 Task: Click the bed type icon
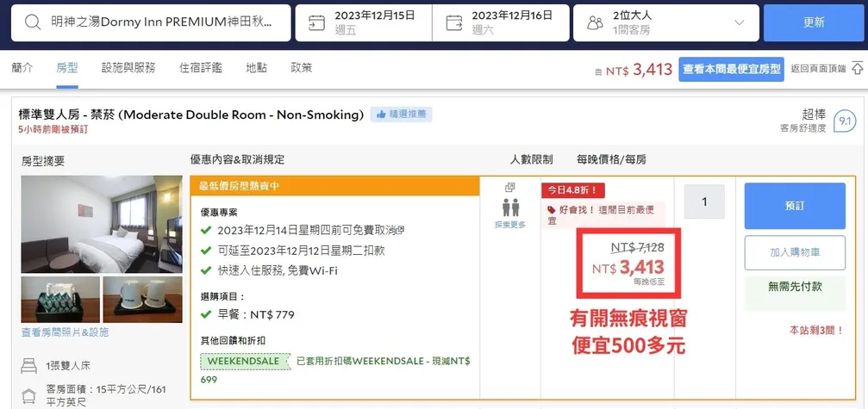click(x=29, y=366)
